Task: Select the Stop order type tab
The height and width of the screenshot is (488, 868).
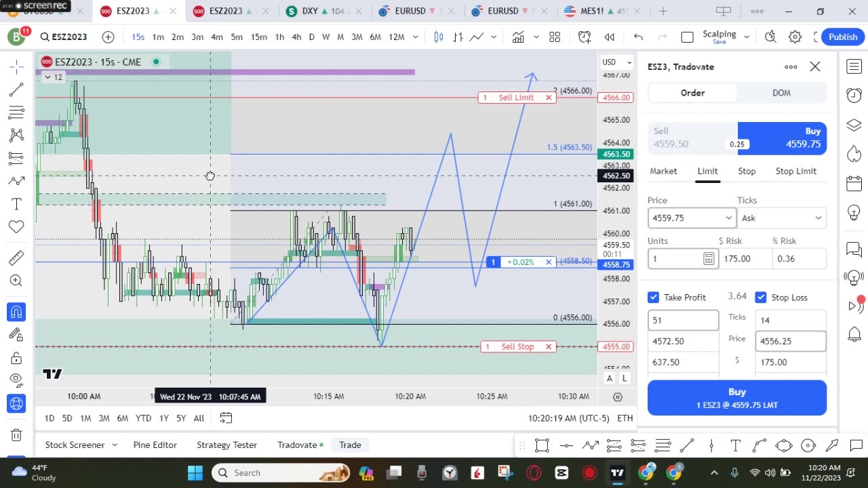Action: pyautogui.click(x=747, y=171)
